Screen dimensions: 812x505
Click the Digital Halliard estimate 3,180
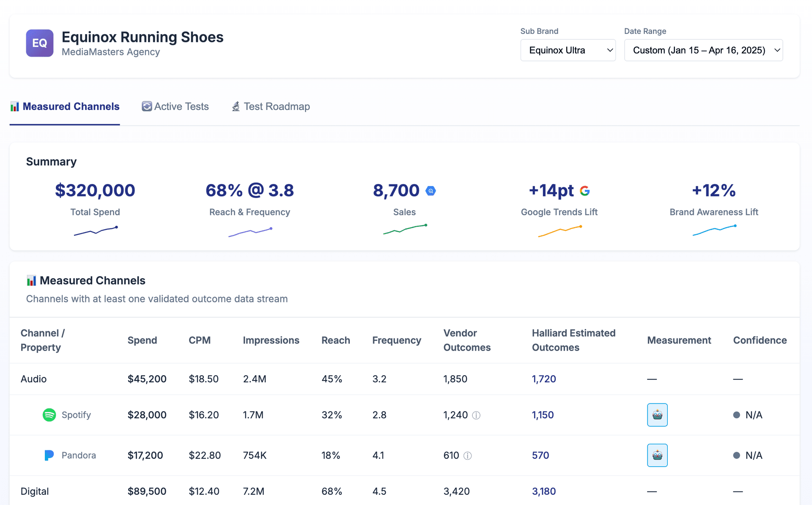pyautogui.click(x=544, y=491)
